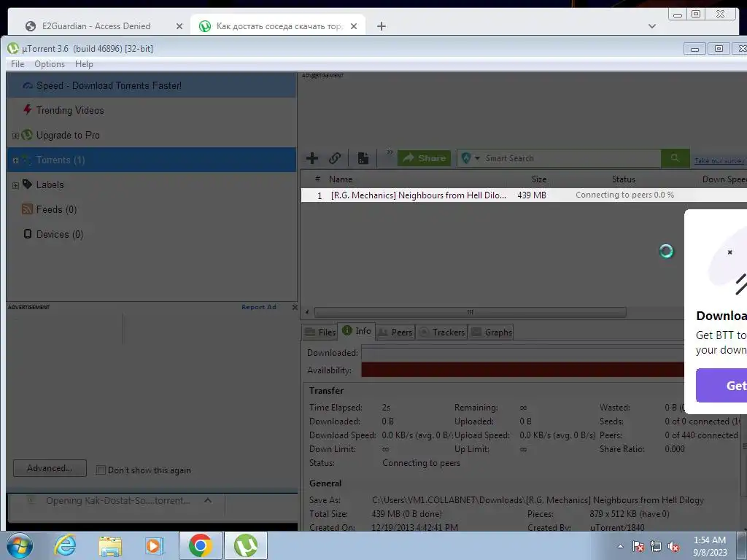
Task: Click the green Share button
Action: (424, 158)
